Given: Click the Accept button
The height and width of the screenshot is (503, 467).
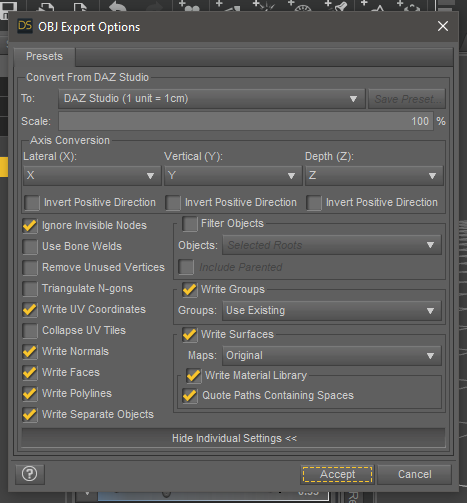Looking at the screenshot, I should [x=337, y=474].
